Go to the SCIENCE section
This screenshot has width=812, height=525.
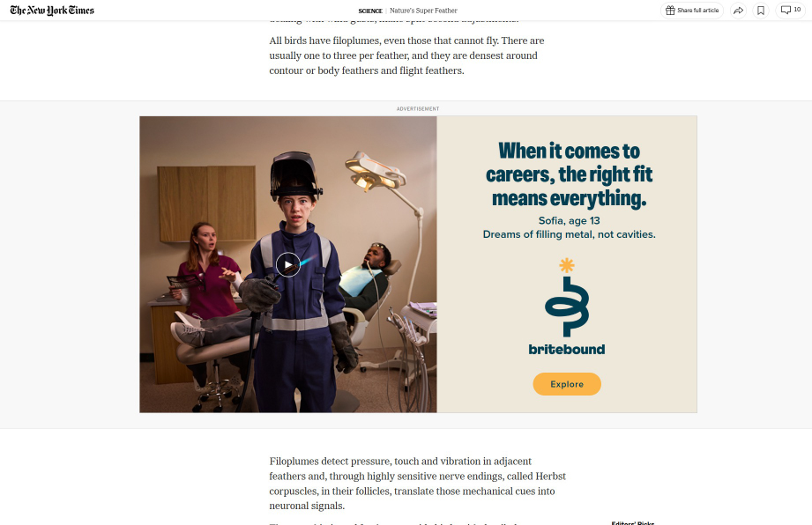(x=370, y=11)
